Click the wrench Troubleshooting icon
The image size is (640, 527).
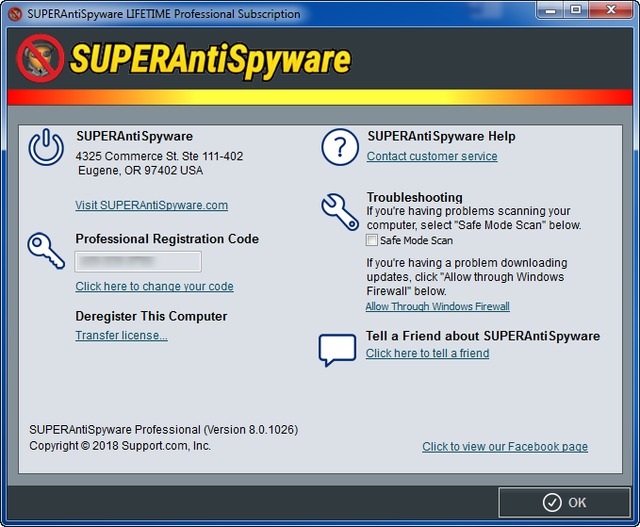coord(339,210)
